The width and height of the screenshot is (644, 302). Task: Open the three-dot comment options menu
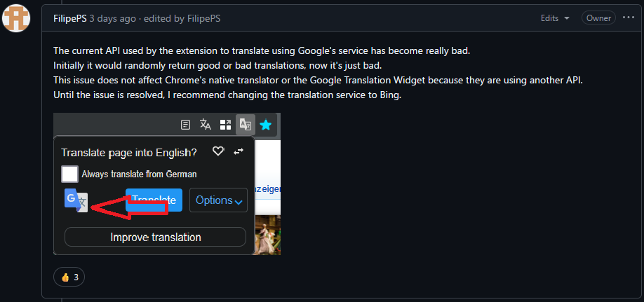[x=629, y=18]
